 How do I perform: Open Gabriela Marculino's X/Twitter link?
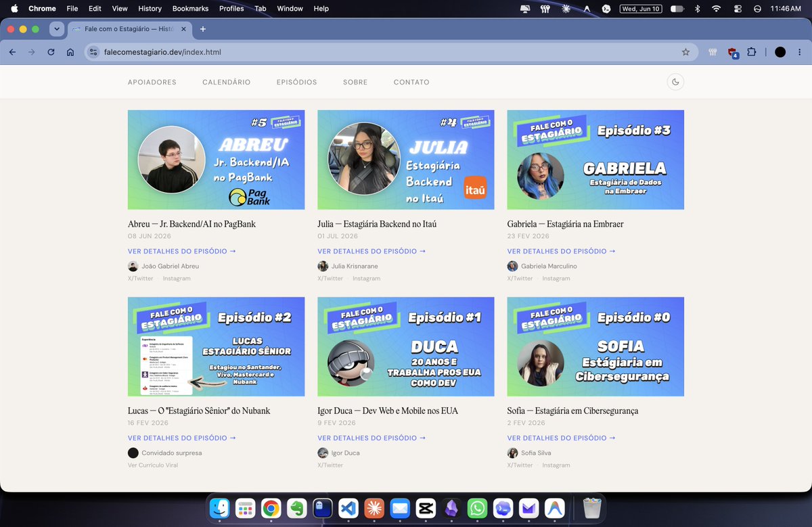520,278
